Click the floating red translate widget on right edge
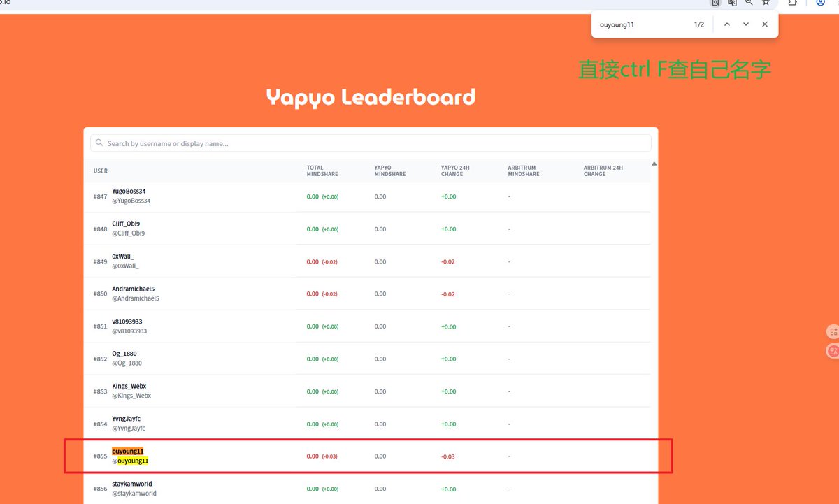The width and height of the screenshot is (839, 504). click(x=833, y=351)
